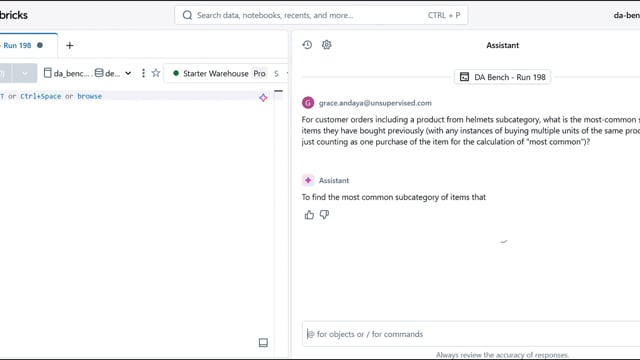Focus the global search data field
The height and width of the screenshot is (360, 640).
(x=321, y=15)
